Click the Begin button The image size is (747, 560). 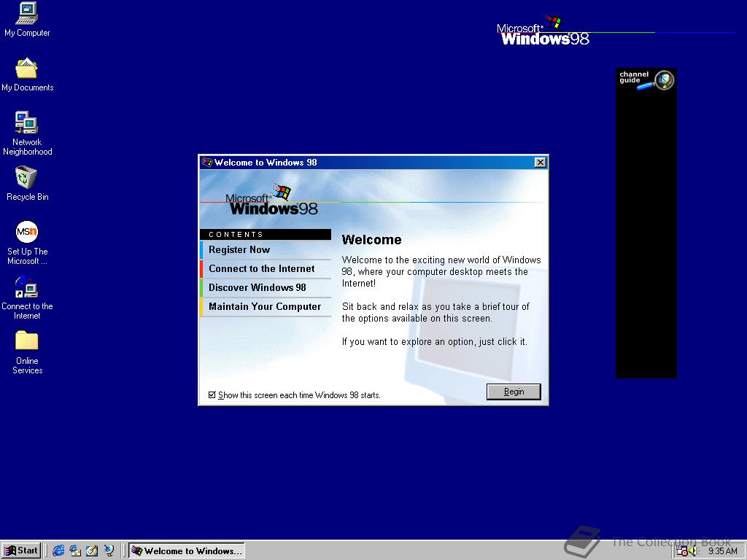(514, 392)
